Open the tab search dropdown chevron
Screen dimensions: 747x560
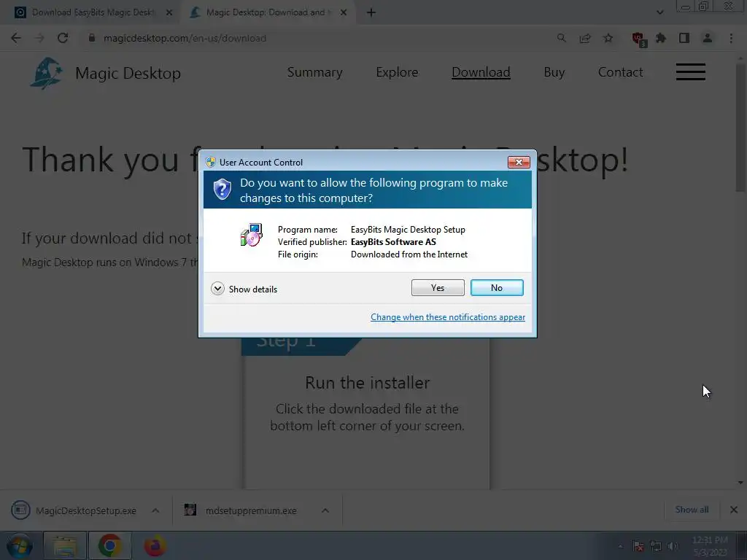coord(659,12)
